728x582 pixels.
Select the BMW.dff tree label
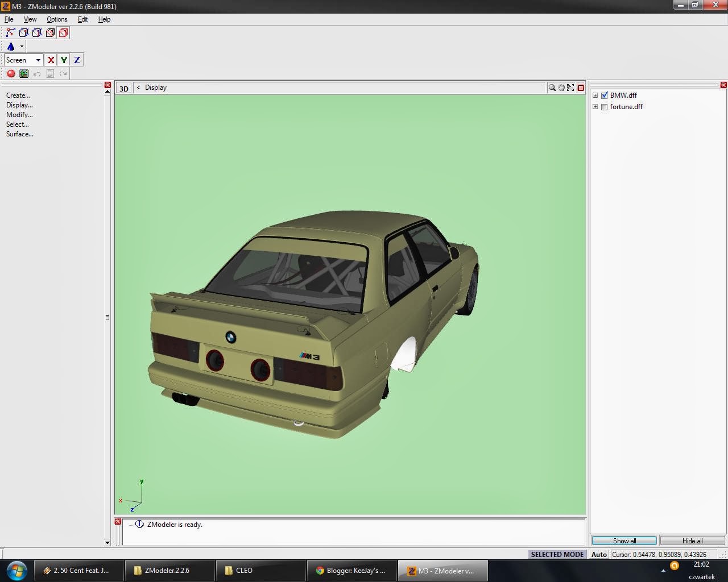[623, 95]
